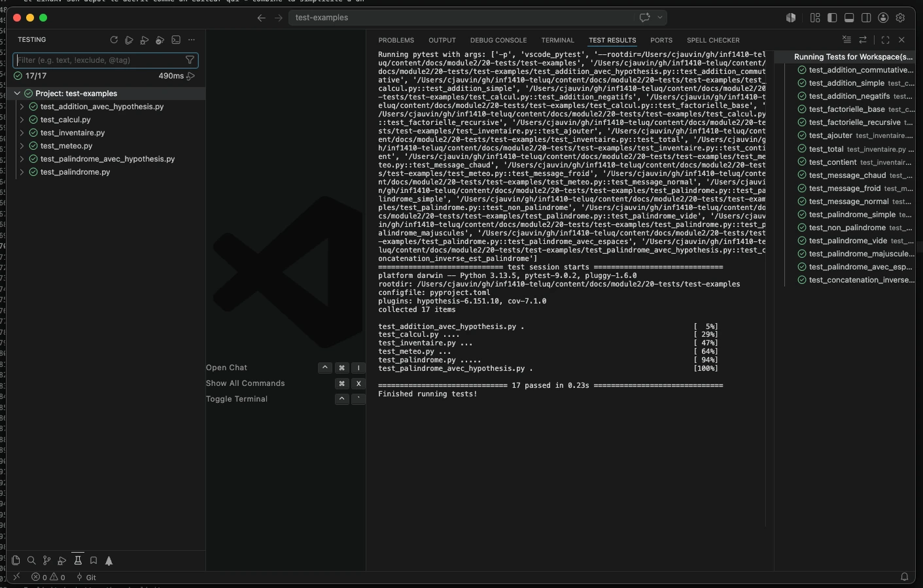Viewport: 923px width, 588px height.
Task: Click the test-examples command center search
Action: pos(478,18)
